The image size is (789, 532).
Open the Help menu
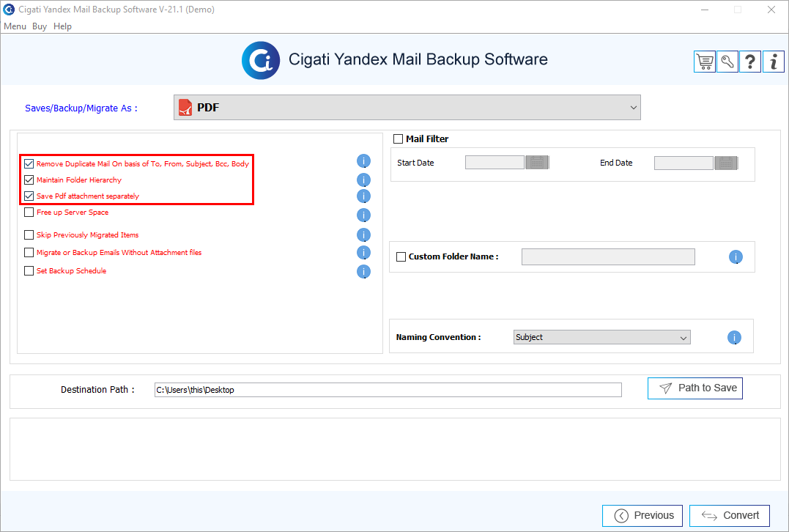pos(62,26)
